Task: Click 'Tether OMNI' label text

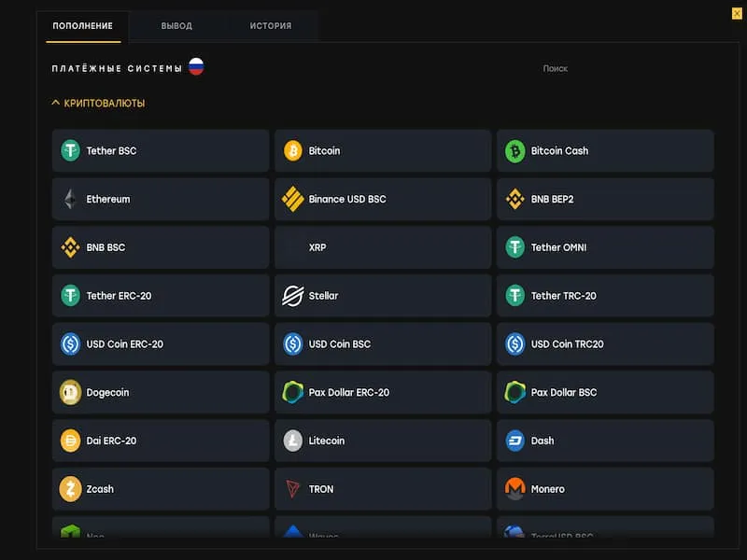Action: click(x=558, y=247)
